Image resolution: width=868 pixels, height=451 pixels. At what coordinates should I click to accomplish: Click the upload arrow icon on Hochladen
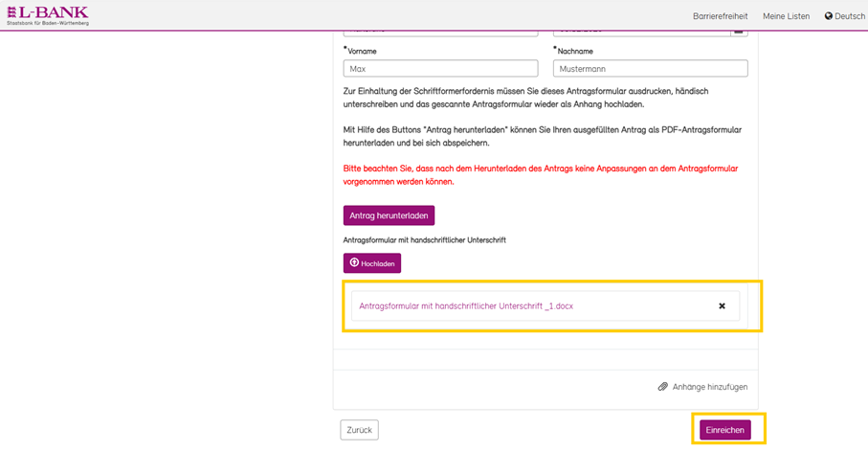click(354, 262)
